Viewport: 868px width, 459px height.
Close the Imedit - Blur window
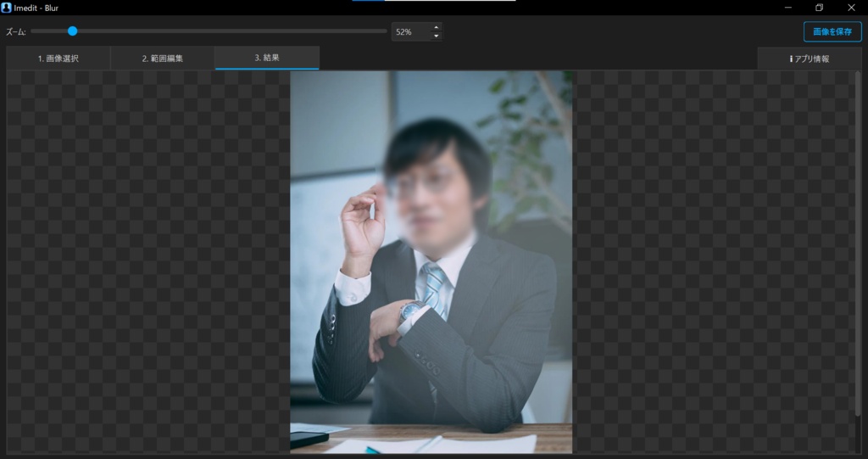click(851, 8)
